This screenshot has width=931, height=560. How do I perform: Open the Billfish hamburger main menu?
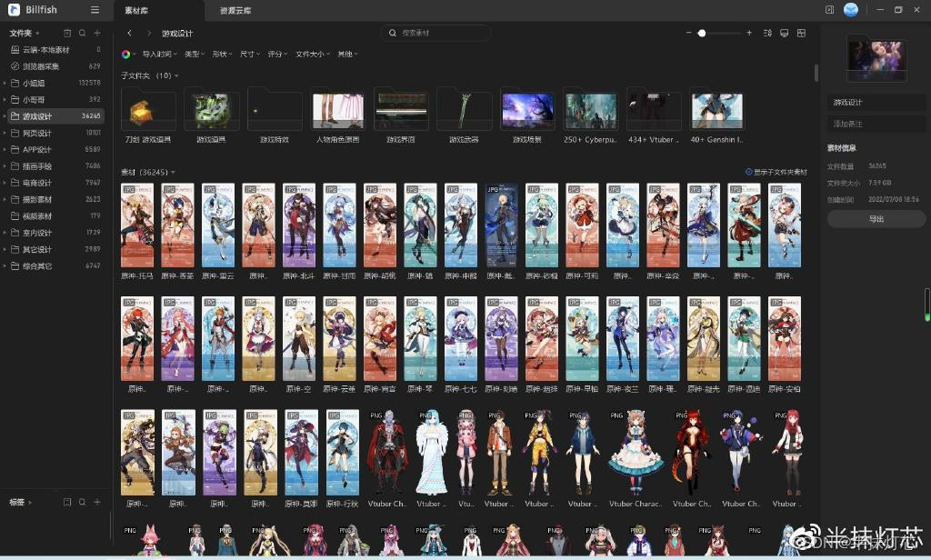point(95,9)
